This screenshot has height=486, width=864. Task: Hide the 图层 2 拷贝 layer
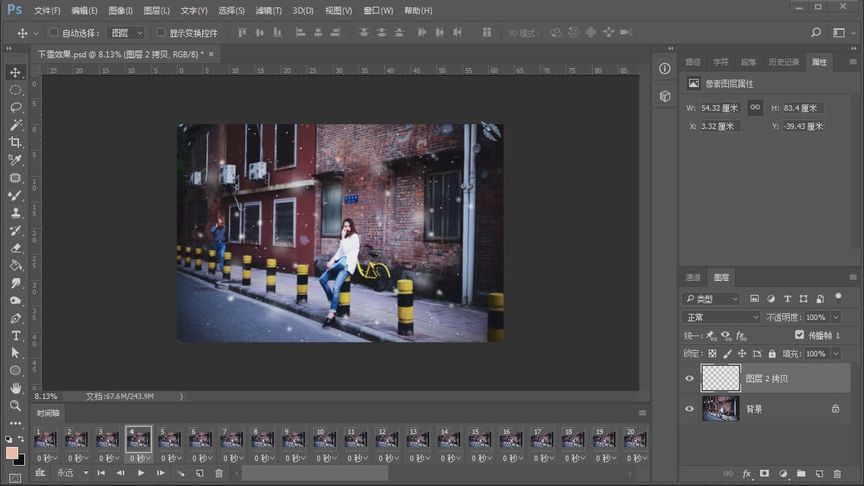(x=689, y=379)
